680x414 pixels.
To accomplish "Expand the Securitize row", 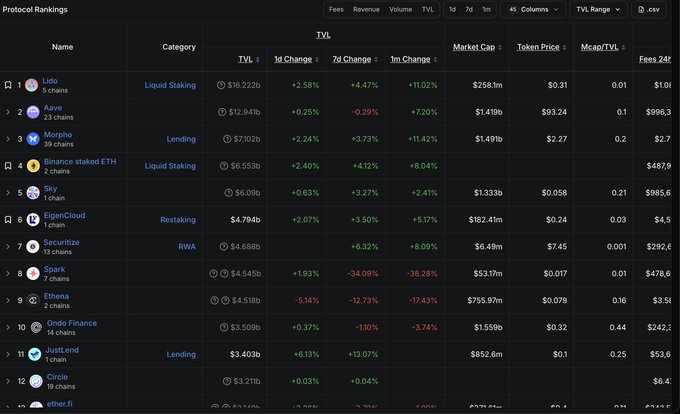I will pos(8,246).
